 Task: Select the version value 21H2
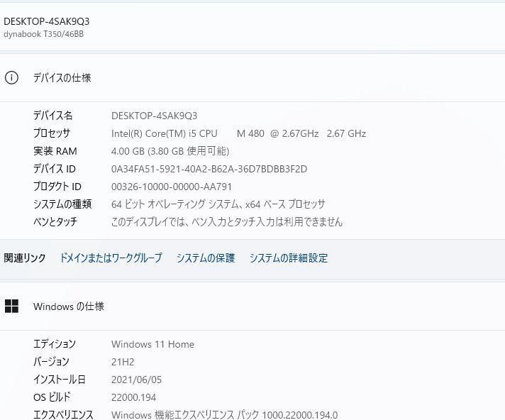123,362
